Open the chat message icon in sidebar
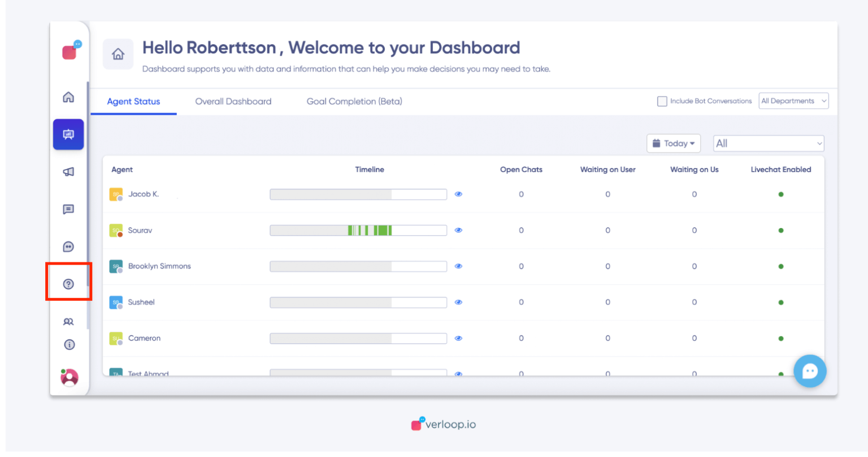Image resolution: width=868 pixels, height=457 pixels. click(68, 209)
